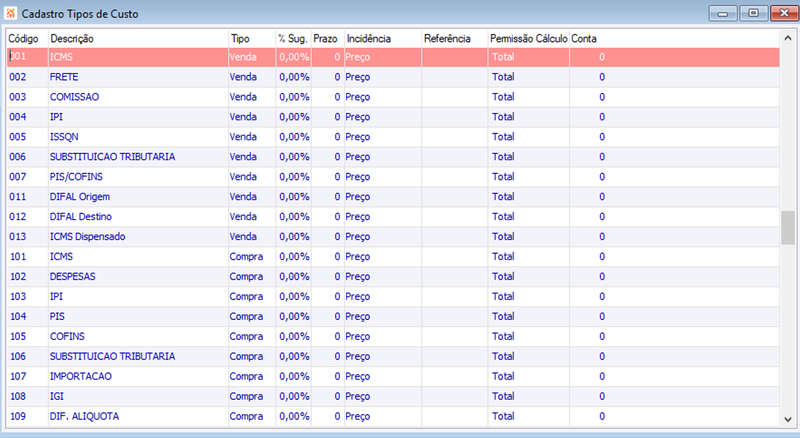
Task: Click the scrollbar down arrow
Action: pos(787,420)
